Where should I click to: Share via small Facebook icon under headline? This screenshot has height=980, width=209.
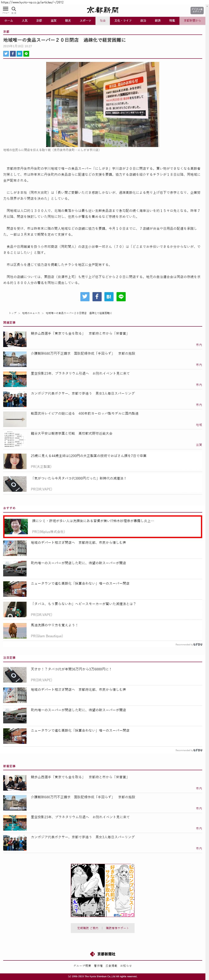[13, 54]
